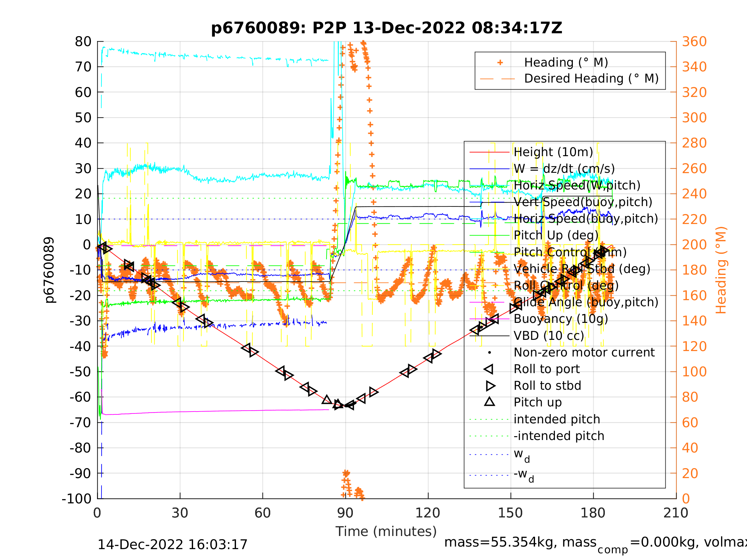Click the Roll to port triangle legend marker
The height and width of the screenshot is (560, 747).
489,369
